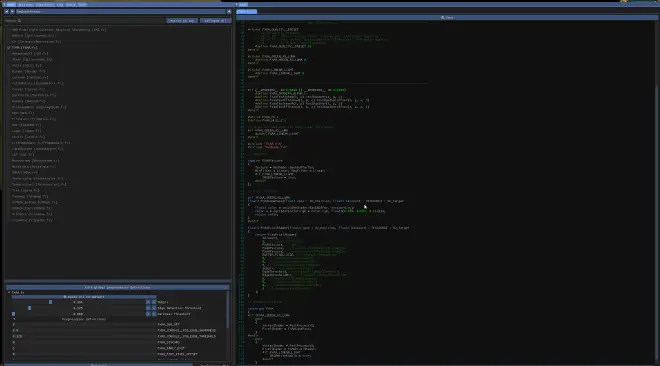This screenshot has height=366, width=660.
Task: Decrease Edge Detection Threshold step button
Action: click(x=148, y=308)
